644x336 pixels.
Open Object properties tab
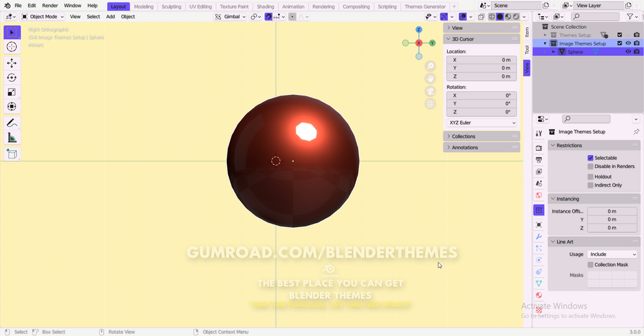539,224
